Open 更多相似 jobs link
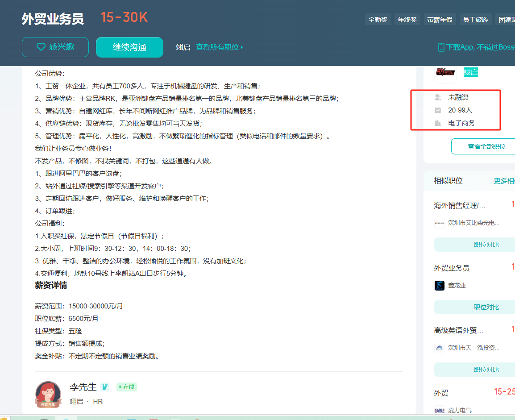The width and height of the screenshot is (515, 420). 504,181
